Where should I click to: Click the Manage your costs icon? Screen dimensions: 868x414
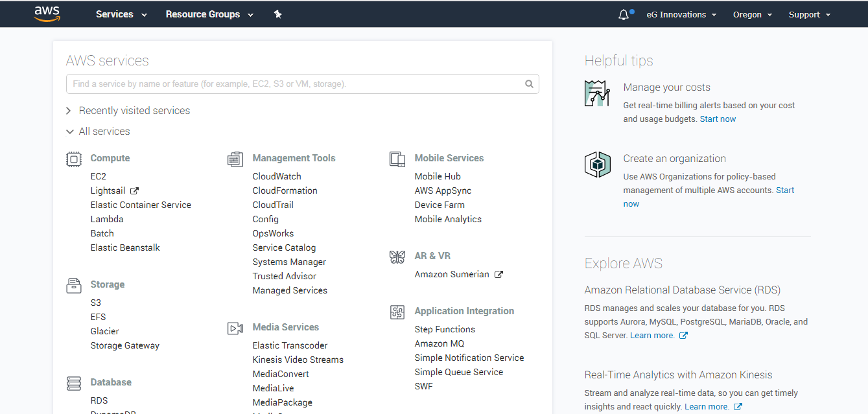(x=598, y=93)
